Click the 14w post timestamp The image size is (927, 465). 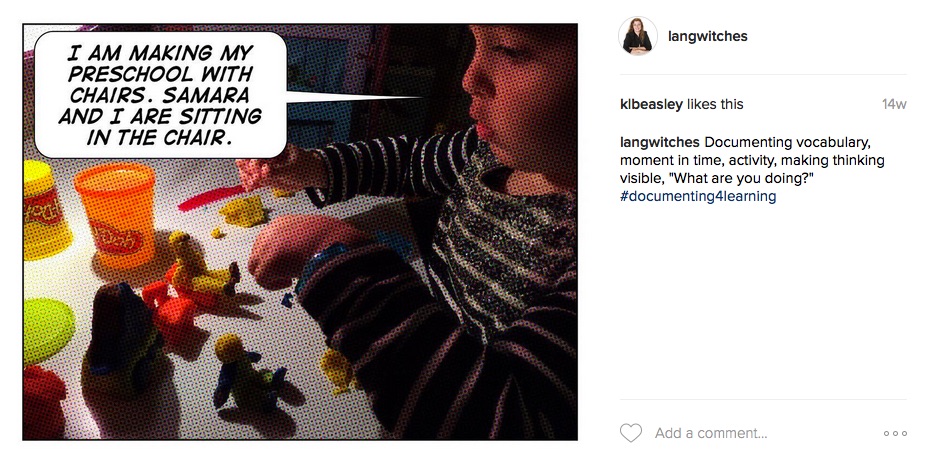point(893,104)
